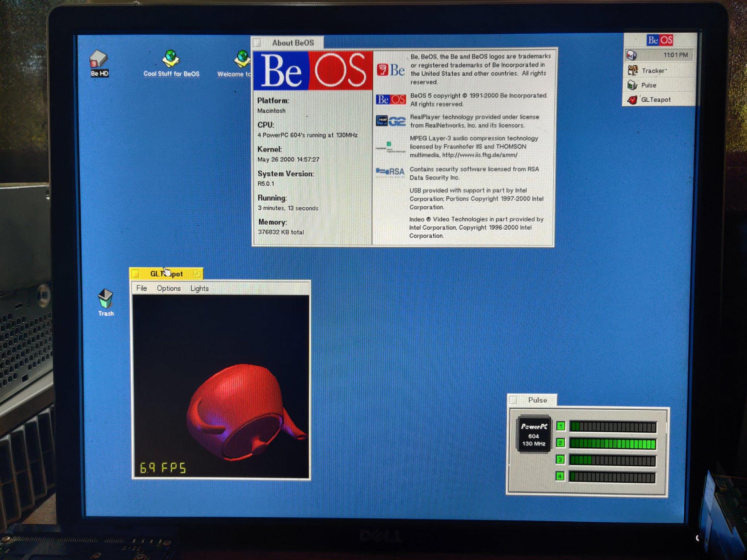Click the About BeOS title tab
This screenshot has height=560, width=747.
pyautogui.click(x=287, y=43)
